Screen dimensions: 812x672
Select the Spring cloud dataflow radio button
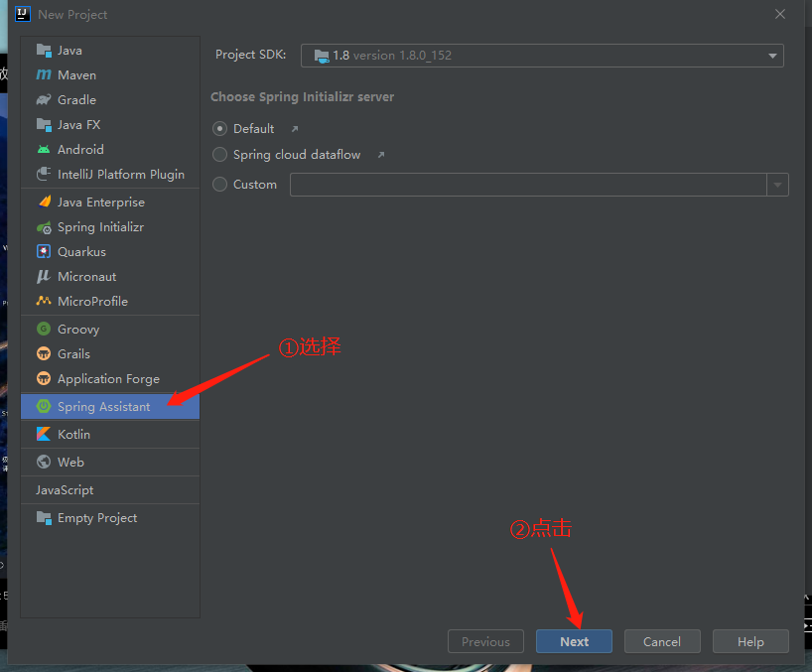pyautogui.click(x=220, y=154)
